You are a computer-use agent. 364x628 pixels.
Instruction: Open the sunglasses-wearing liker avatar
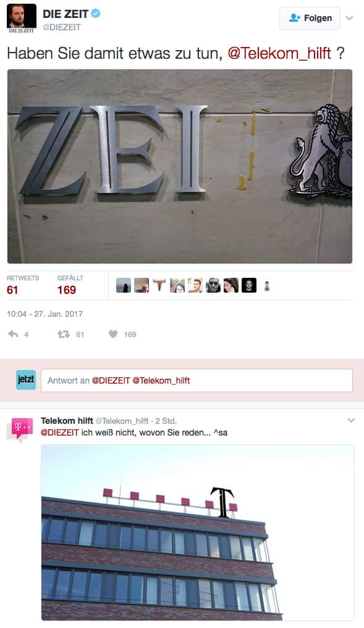[213, 285]
